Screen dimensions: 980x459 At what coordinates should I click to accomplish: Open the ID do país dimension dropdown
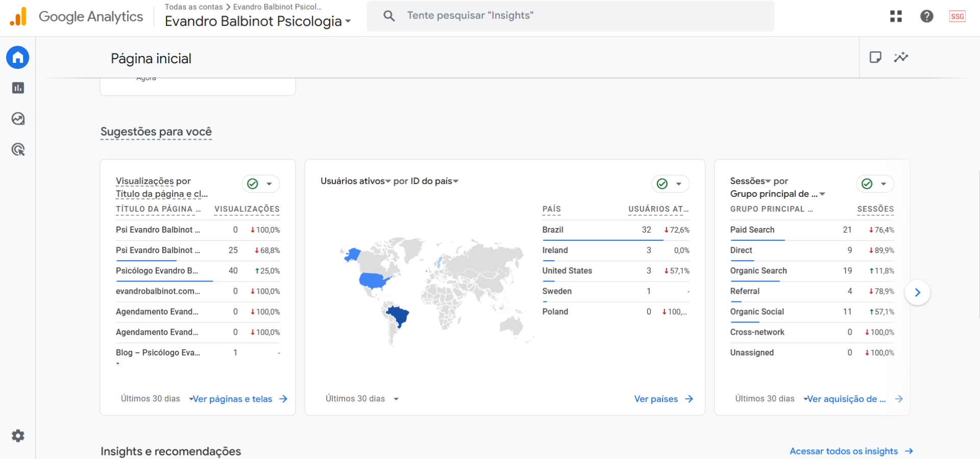click(433, 181)
